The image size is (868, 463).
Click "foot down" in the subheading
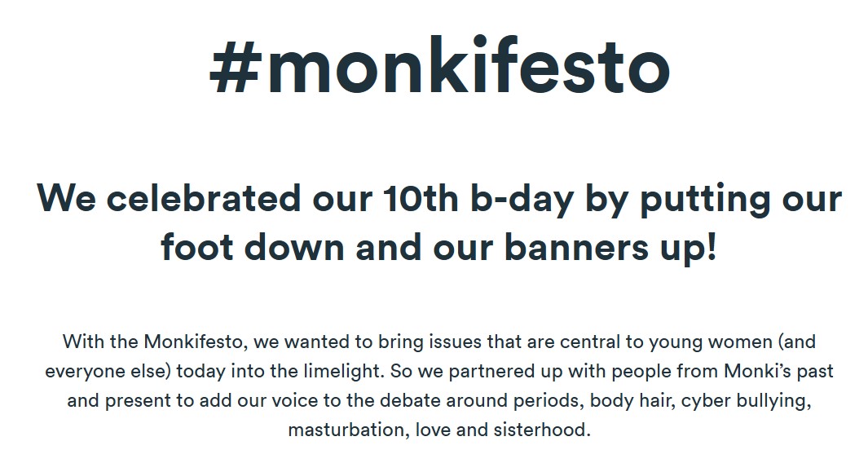pyautogui.click(x=245, y=248)
